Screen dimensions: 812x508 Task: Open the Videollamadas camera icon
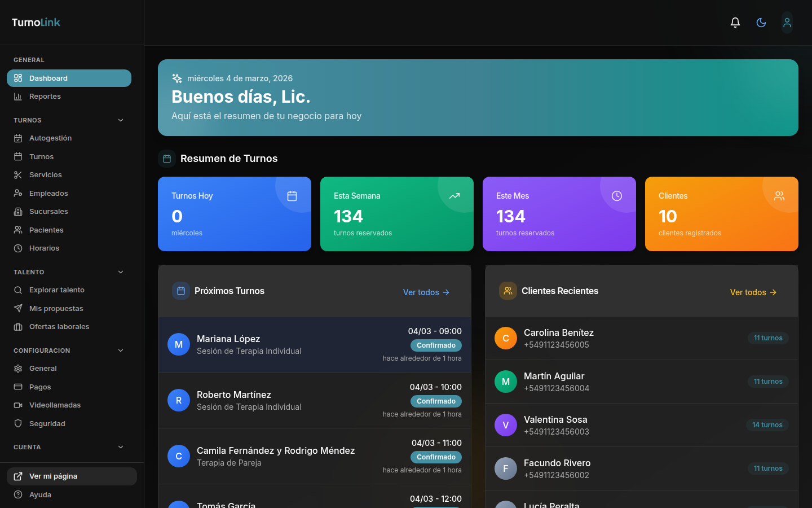pyautogui.click(x=17, y=405)
